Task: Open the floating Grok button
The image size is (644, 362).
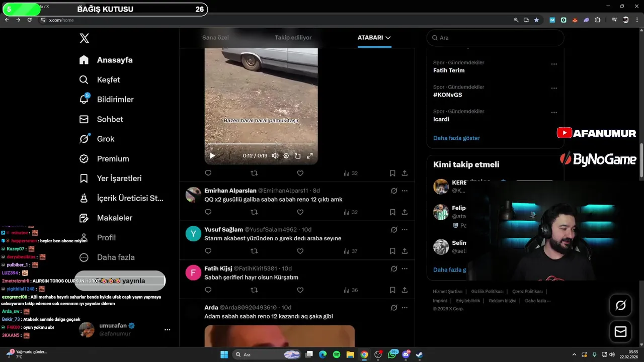Action: pyautogui.click(x=621, y=305)
